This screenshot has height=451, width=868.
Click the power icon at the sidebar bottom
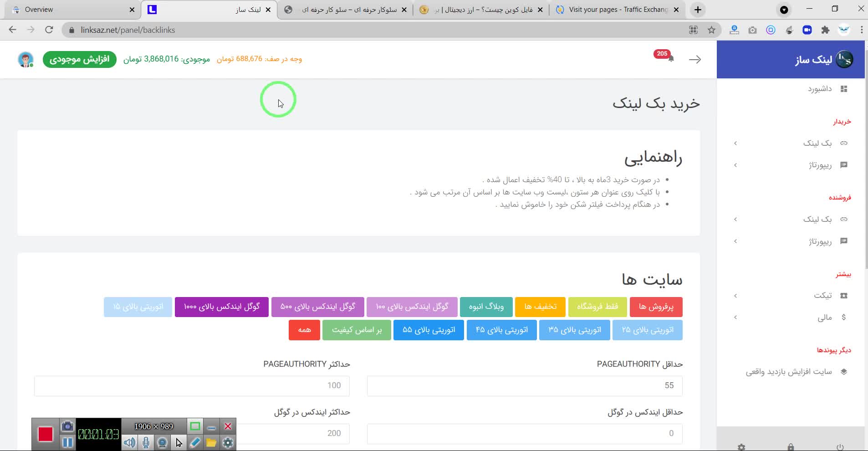pos(840,447)
